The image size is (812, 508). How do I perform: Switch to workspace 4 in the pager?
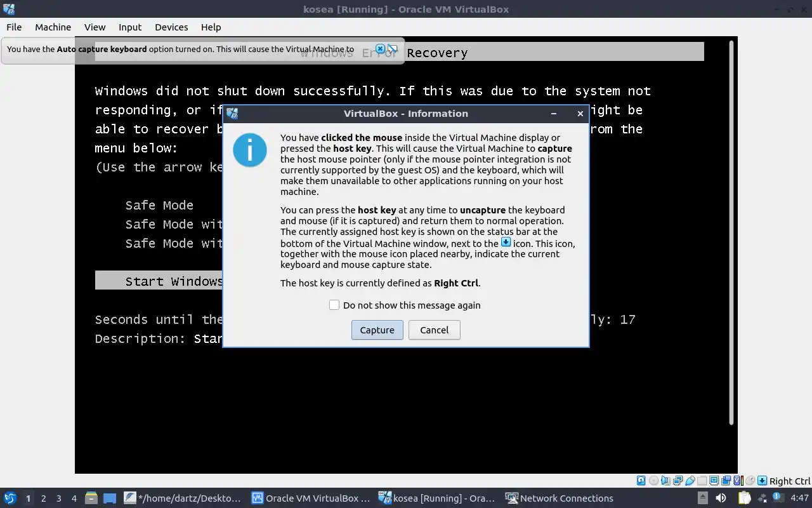click(x=74, y=498)
